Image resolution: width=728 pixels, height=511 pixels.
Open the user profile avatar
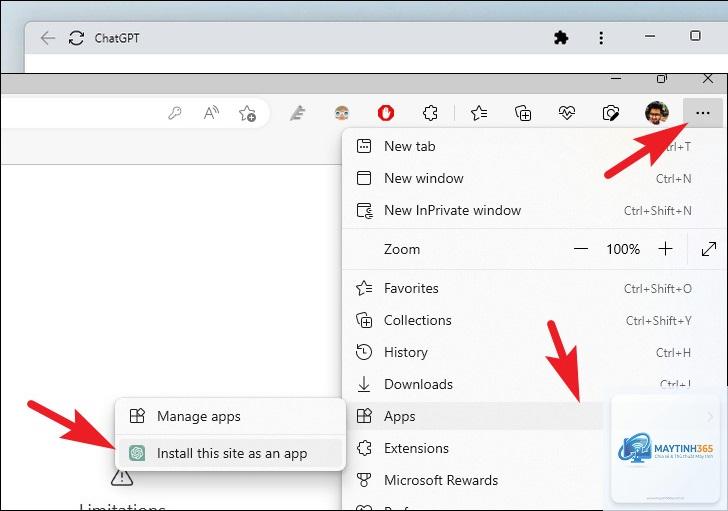pyautogui.click(x=657, y=113)
